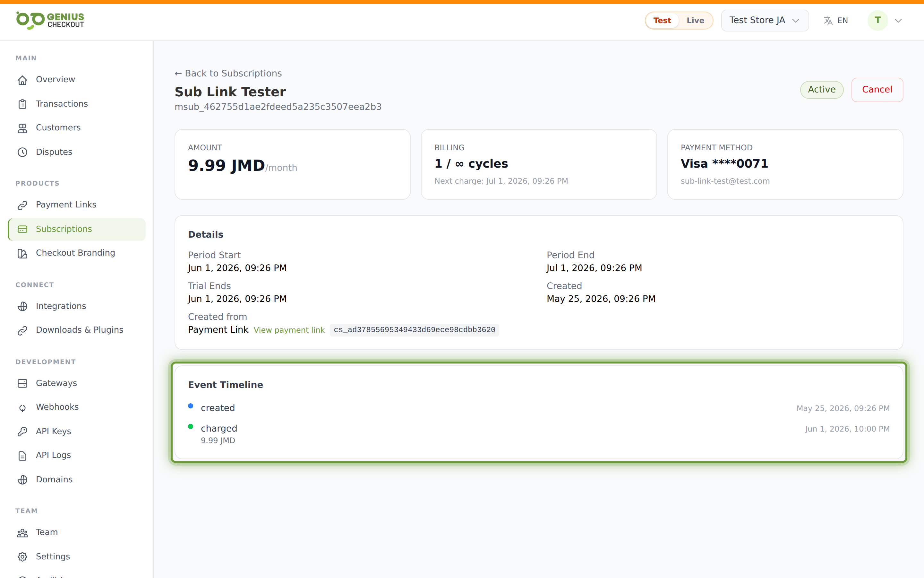Viewport: 924px width, 578px height.
Task: Click the Payment Links chain icon
Action: pyautogui.click(x=22, y=205)
